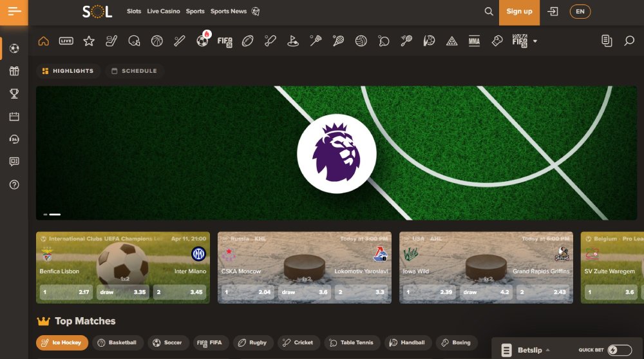Select the golf flag icon
644x359 pixels.
(x=293, y=41)
